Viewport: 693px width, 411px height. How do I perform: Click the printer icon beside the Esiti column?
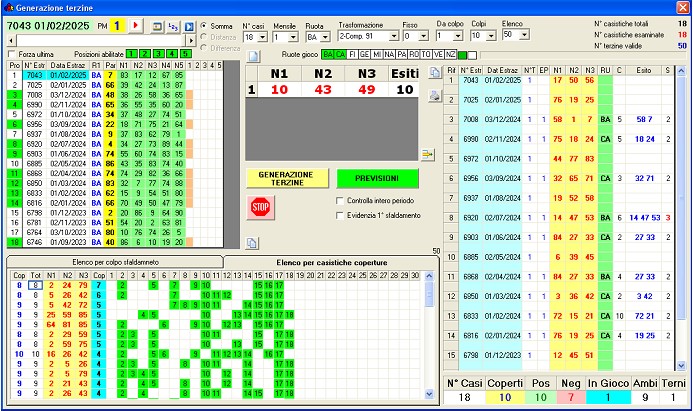pyautogui.click(x=435, y=97)
